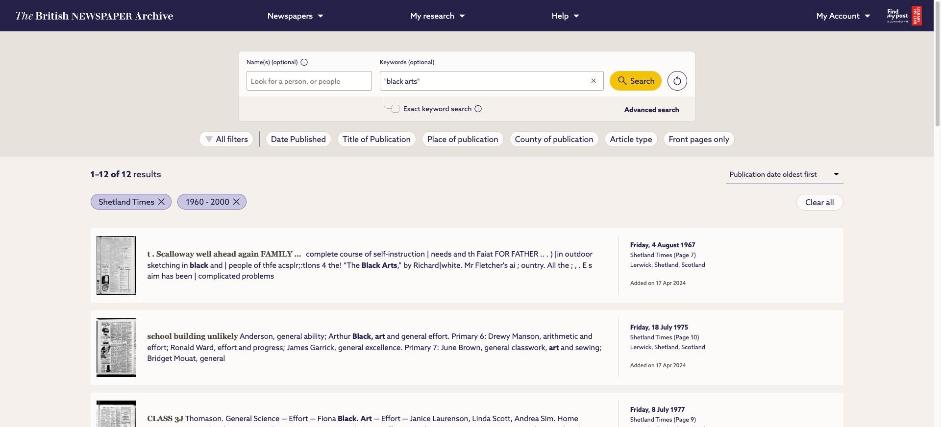
Task: Click 'Shetland Times (Page 7)' text
Action: [x=663, y=255]
